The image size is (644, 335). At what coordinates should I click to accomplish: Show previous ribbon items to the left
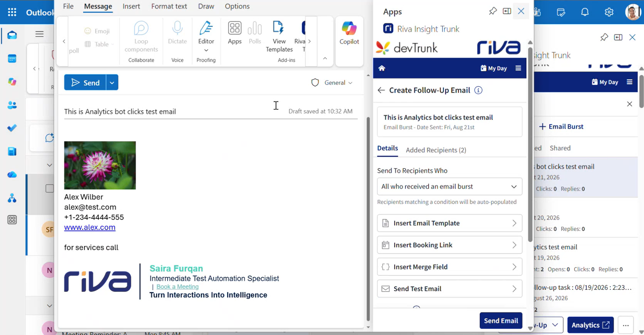coord(64,41)
